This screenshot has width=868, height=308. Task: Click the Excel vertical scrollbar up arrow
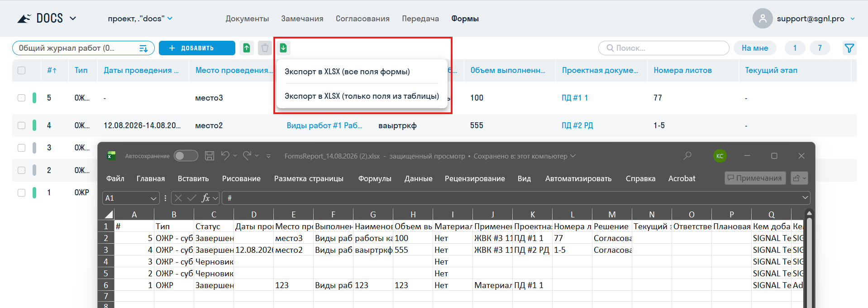click(x=809, y=213)
